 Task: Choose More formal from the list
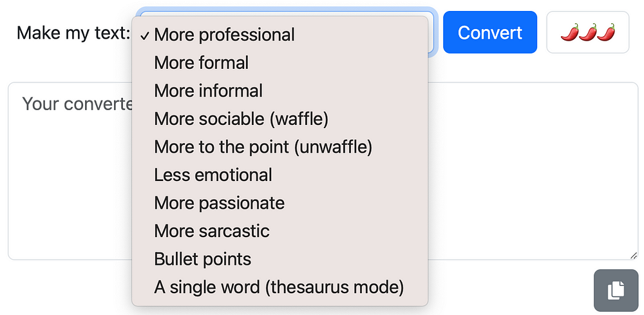201,63
